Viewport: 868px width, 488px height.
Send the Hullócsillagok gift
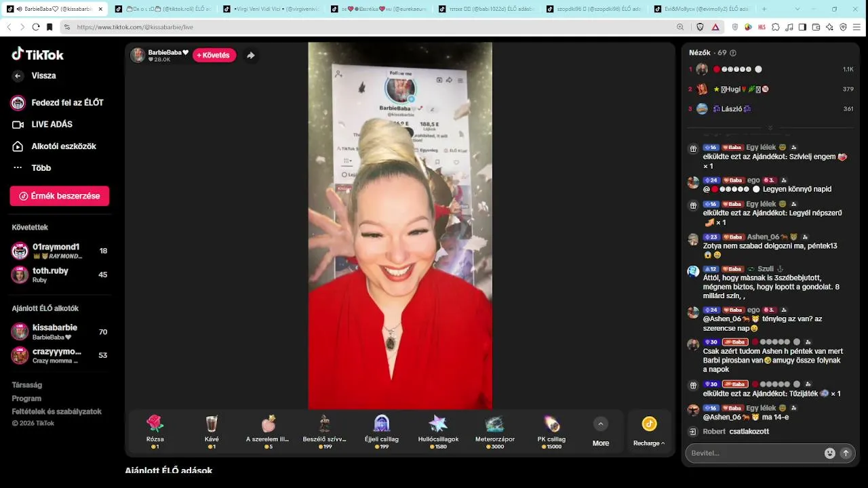pyautogui.click(x=438, y=432)
